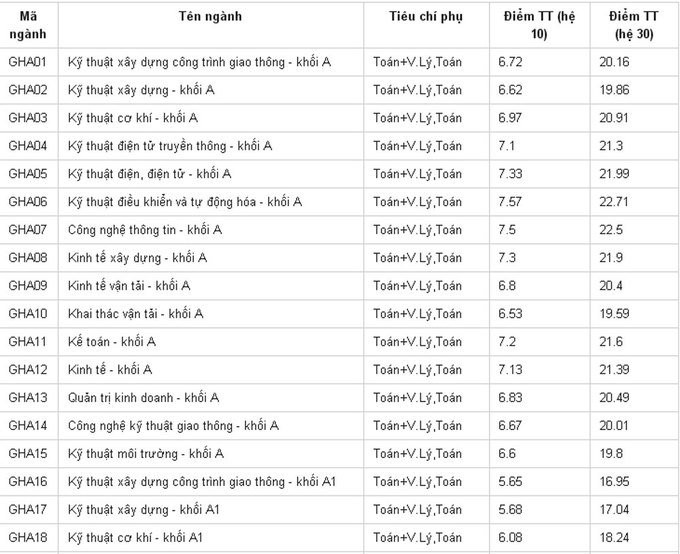Select the "Kỹ thuật môi trường - khối A" cell
The image size is (680, 554).
145,454
